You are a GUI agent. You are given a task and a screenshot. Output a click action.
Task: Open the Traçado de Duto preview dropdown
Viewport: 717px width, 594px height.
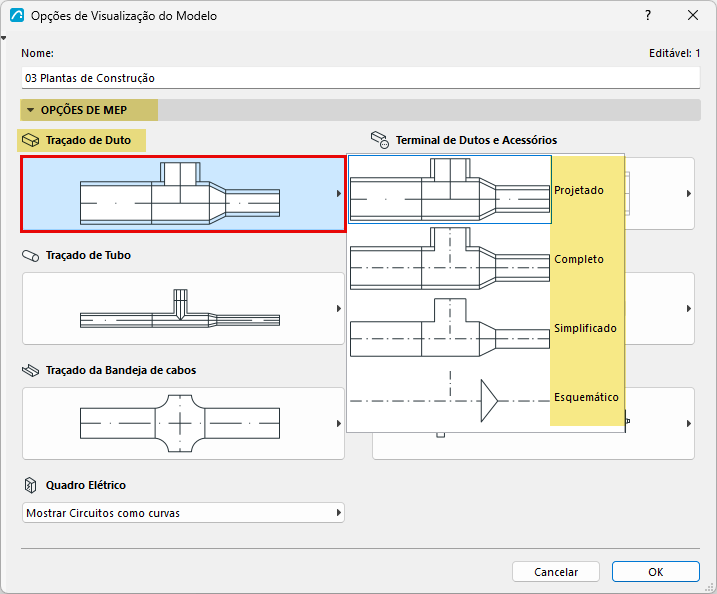pyautogui.click(x=183, y=194)
